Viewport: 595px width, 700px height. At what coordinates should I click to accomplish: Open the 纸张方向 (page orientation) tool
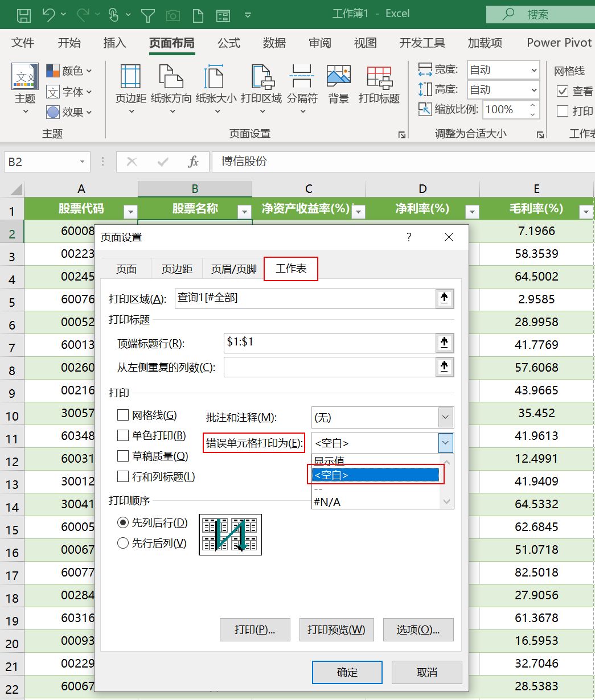pos(170,88)
